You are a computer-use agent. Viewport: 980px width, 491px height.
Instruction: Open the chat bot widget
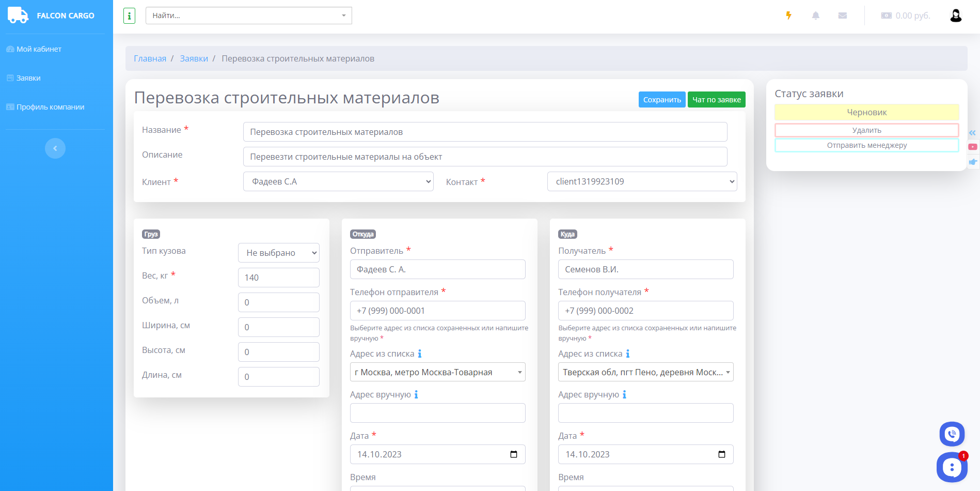952,467
